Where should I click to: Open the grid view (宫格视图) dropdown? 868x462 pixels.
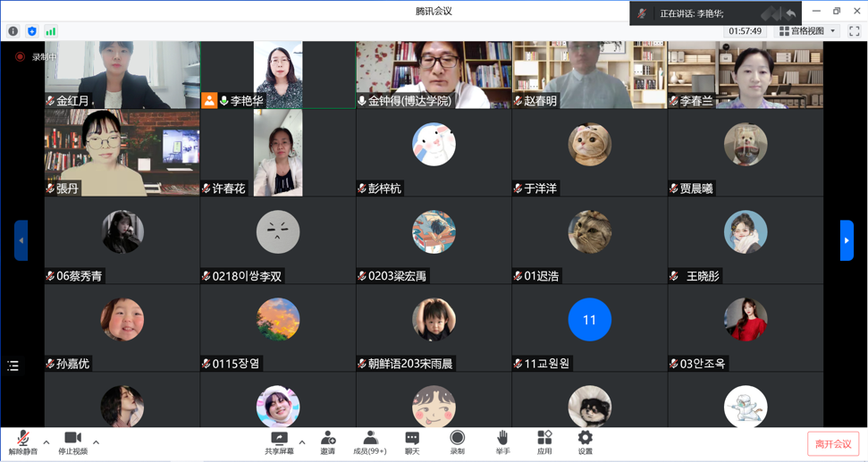point(807,31)
